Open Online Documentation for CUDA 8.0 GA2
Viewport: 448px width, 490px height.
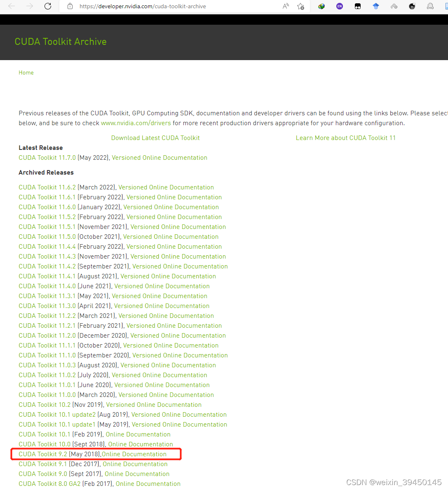pos(148,484)
